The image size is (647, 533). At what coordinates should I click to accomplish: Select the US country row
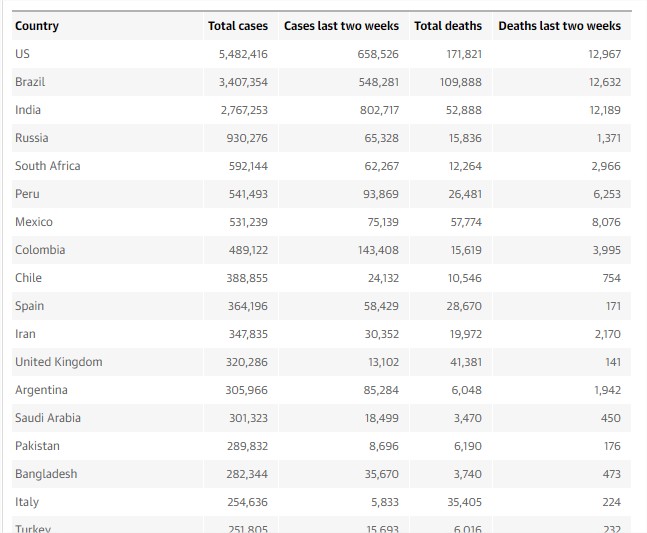(x=23, y=54)
